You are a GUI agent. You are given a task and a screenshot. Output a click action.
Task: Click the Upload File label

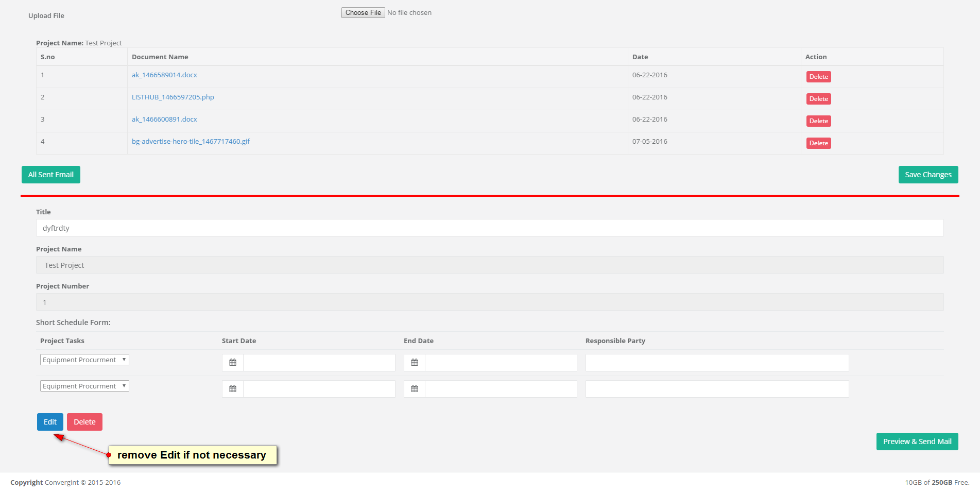click(46, 15)
